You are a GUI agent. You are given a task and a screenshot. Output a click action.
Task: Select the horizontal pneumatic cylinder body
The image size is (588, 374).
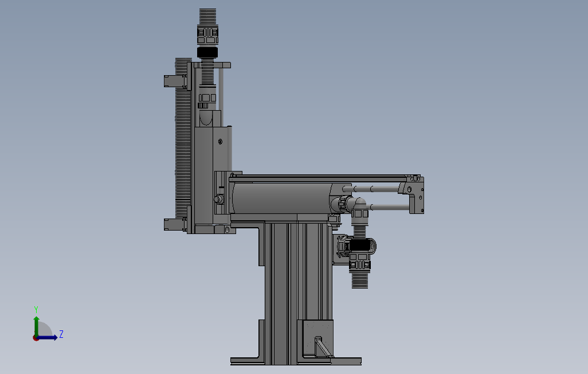(x=281, y=198)
